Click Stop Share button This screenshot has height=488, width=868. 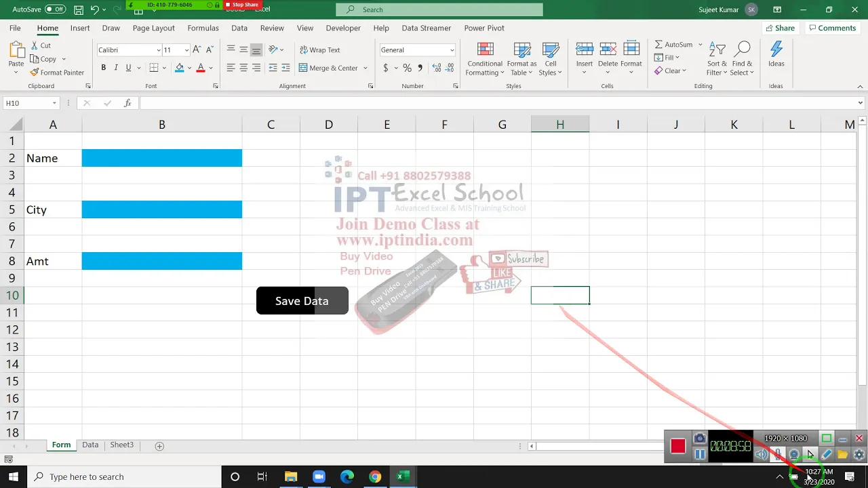tap(242, 5)
